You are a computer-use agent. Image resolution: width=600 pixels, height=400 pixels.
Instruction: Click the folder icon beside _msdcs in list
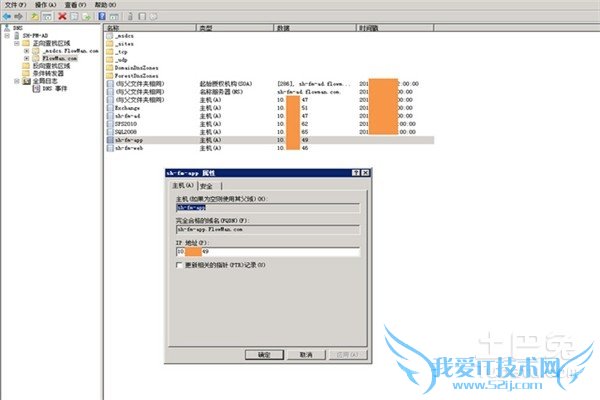[110, 36]
